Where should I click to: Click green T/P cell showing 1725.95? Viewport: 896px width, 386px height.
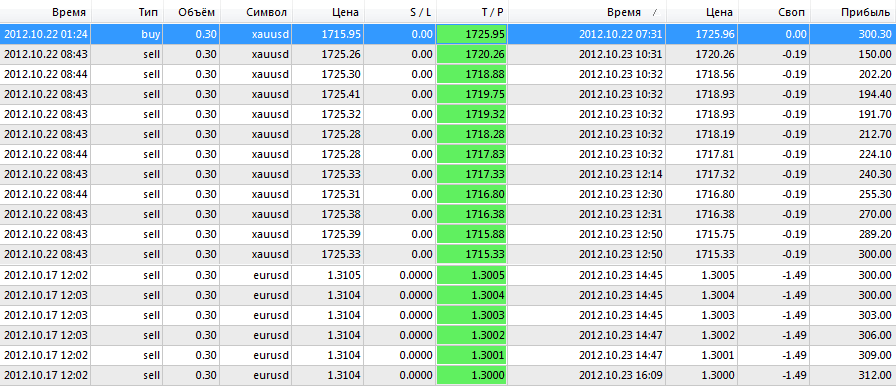click(x=472, y=34)
